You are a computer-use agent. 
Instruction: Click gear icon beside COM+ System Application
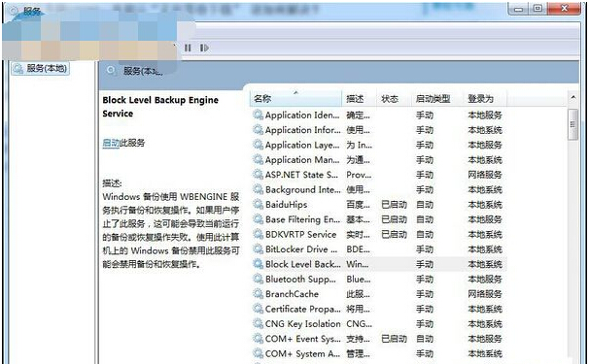259,353
